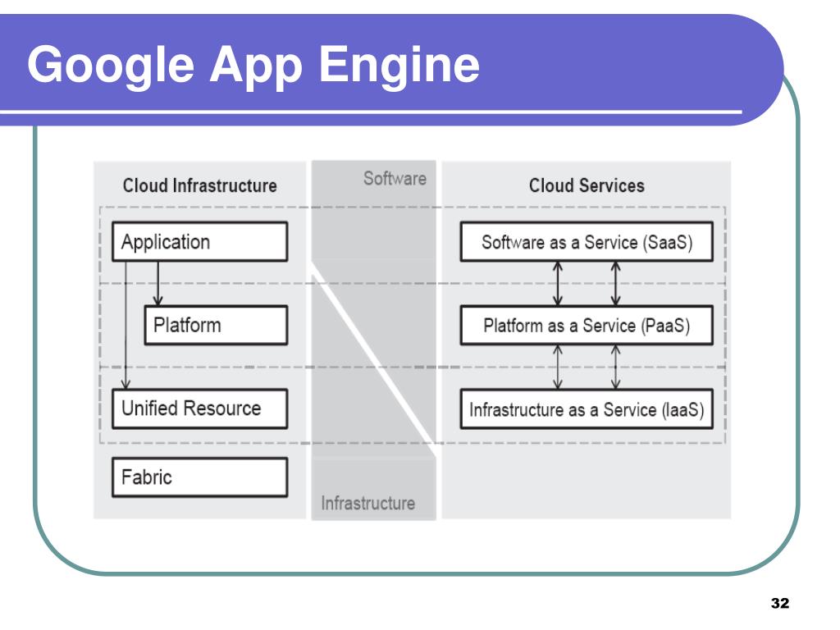Click the white diagonal divider line
The width and height of the screenshot is (840, 630).
pos(374,360)
